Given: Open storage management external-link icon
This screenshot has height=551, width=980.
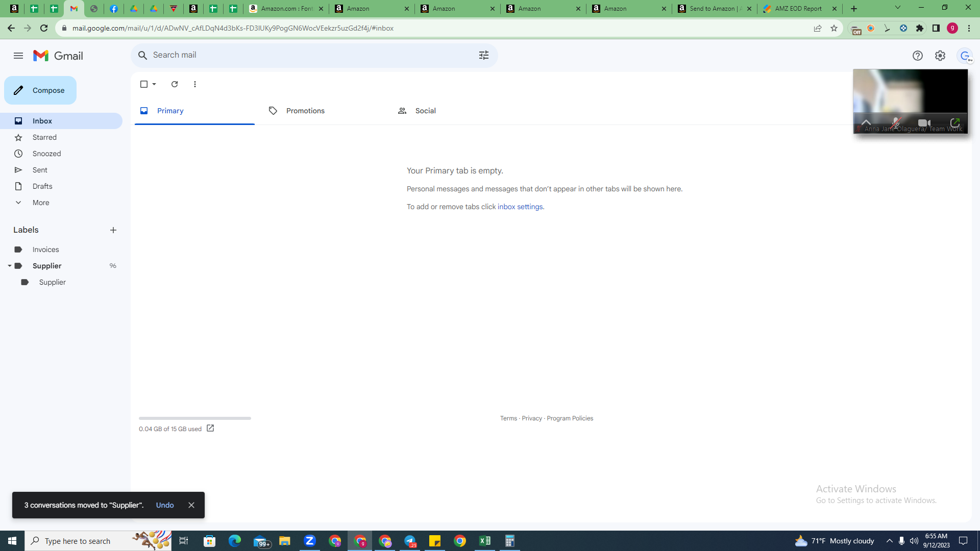Looking at the screenshot, I should pyautogui.click(x=210, y=429).
